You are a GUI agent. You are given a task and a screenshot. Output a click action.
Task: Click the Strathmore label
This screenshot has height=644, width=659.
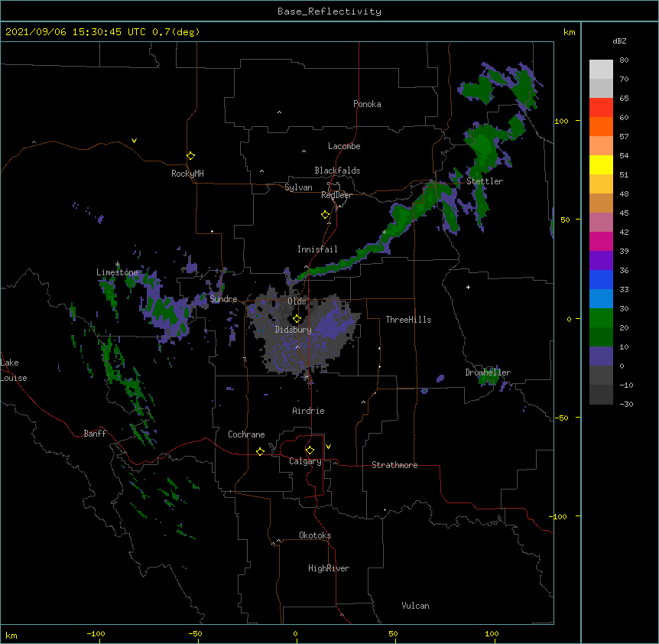394,465
